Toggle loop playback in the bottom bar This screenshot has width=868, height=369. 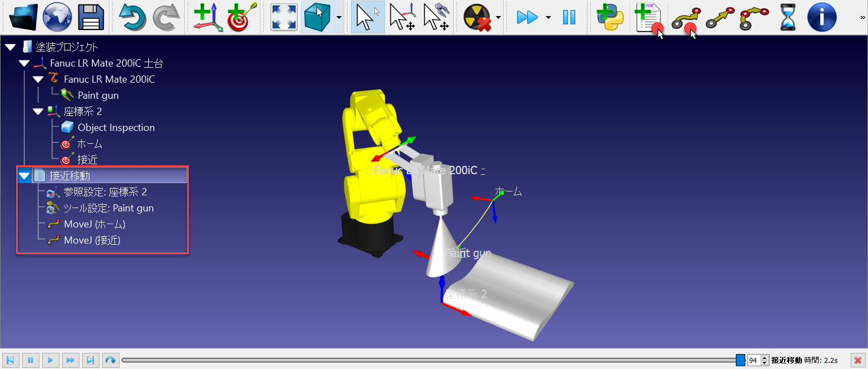tap(110, 360)
